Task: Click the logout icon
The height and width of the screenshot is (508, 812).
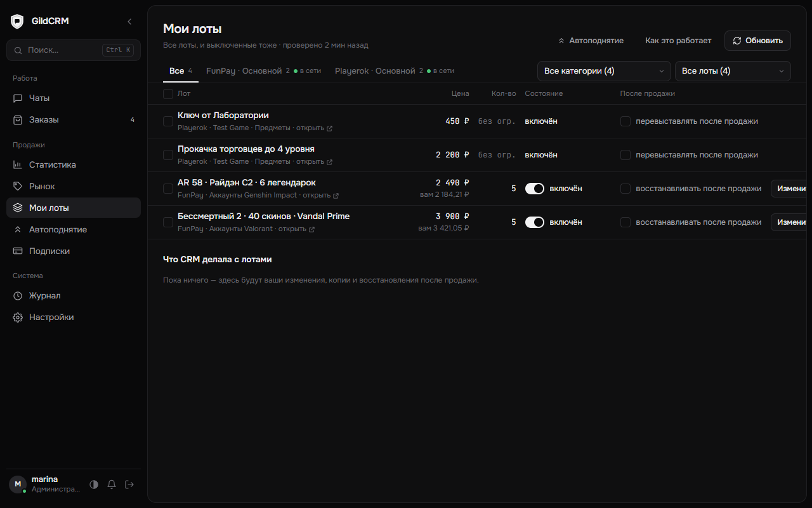Action: coord(129,485)
